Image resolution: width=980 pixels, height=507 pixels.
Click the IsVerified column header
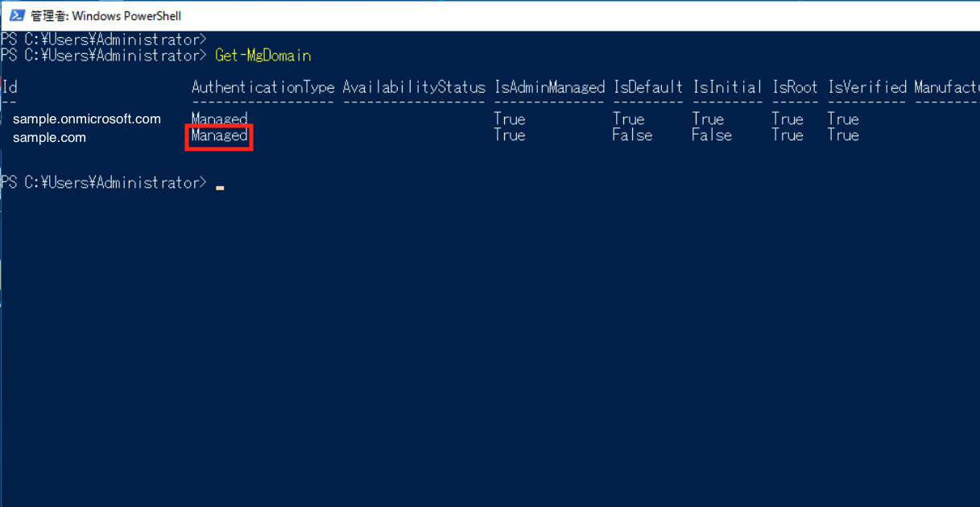click(867, 87)
